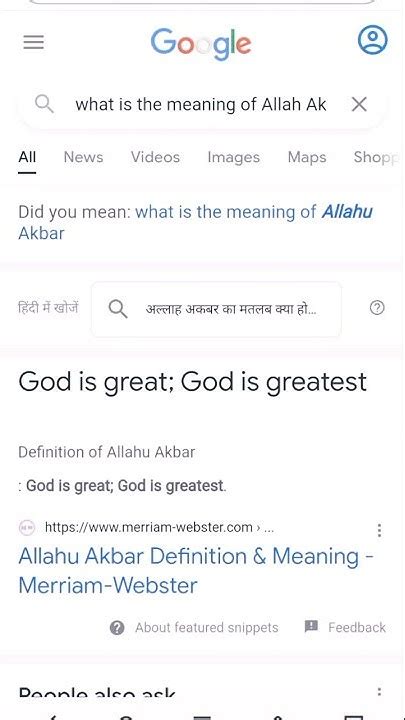Switch to the News tab
Screen dimensions: 405x720
tap(84, 157)
